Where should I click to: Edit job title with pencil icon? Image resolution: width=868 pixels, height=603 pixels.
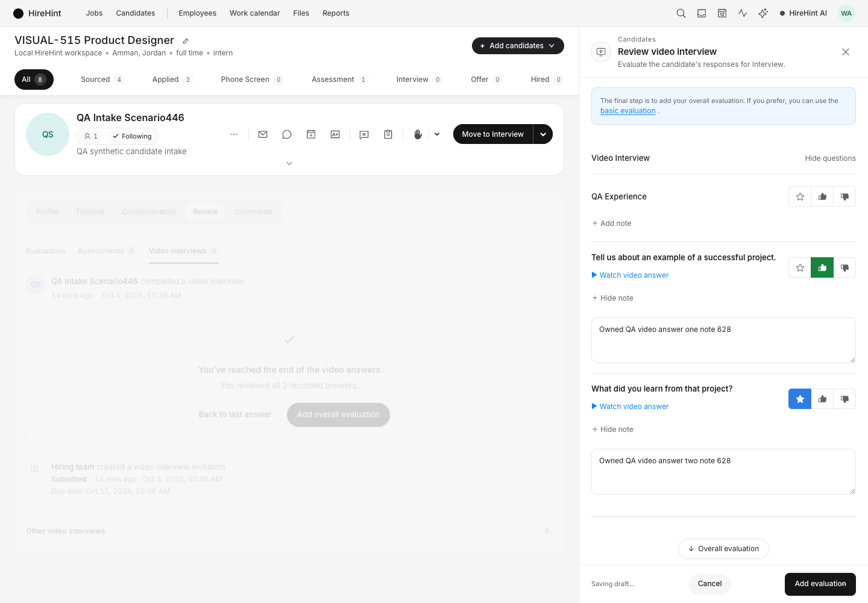[x=186, y=41]
